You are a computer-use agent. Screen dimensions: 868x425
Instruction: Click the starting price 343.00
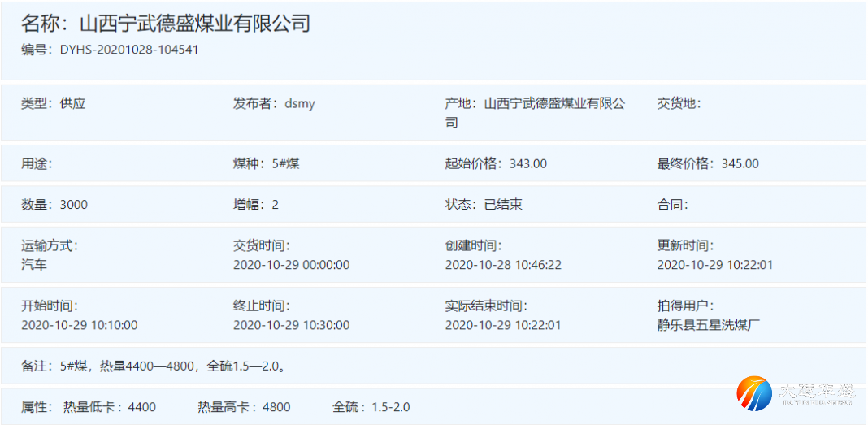(x=527, y=163)
